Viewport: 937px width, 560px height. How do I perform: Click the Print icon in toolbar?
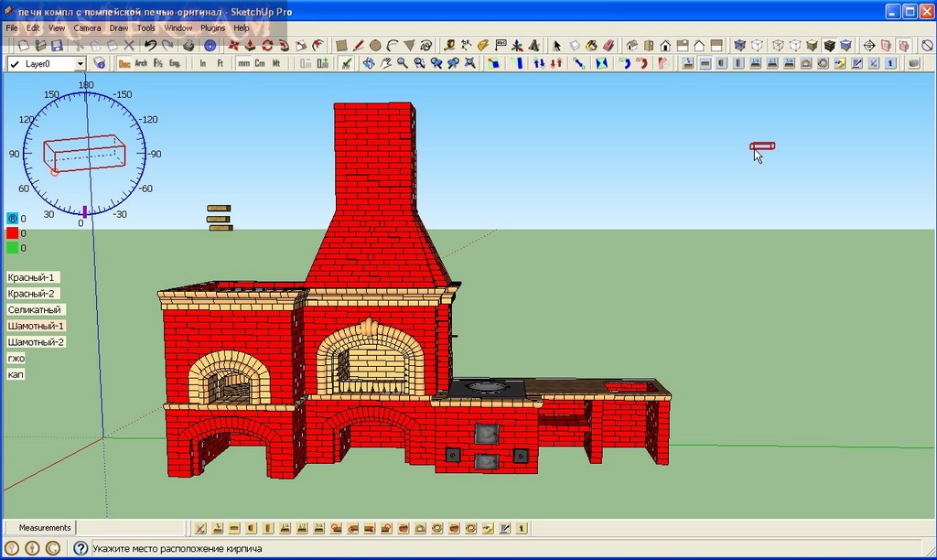coord(188,45)
